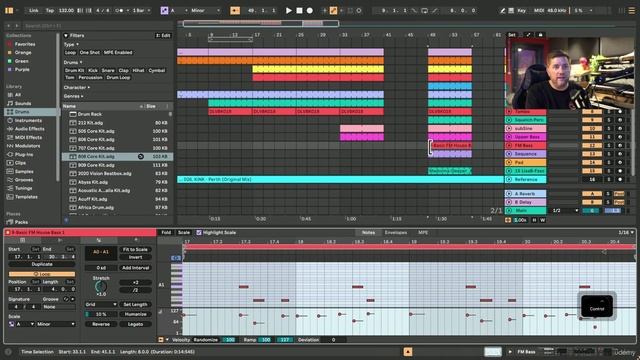
Task: Select the Snare drums filter tag
Action: click(x=108, y=70)
